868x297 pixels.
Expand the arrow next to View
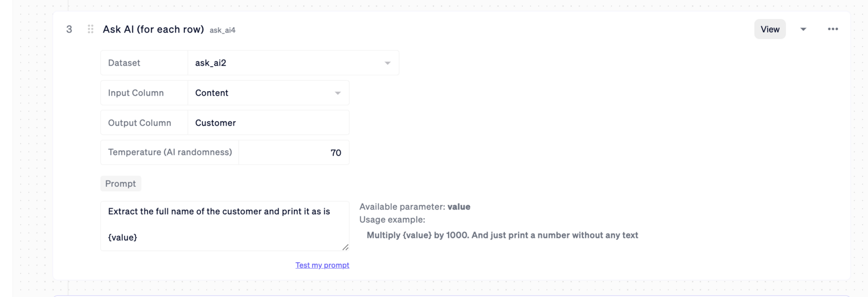coord(803,29)
